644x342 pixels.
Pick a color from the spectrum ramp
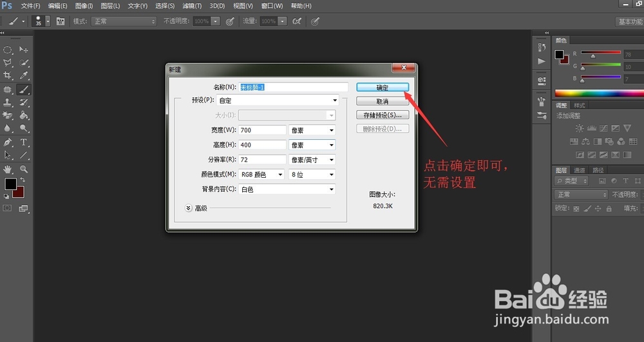(x=599, y=93)
